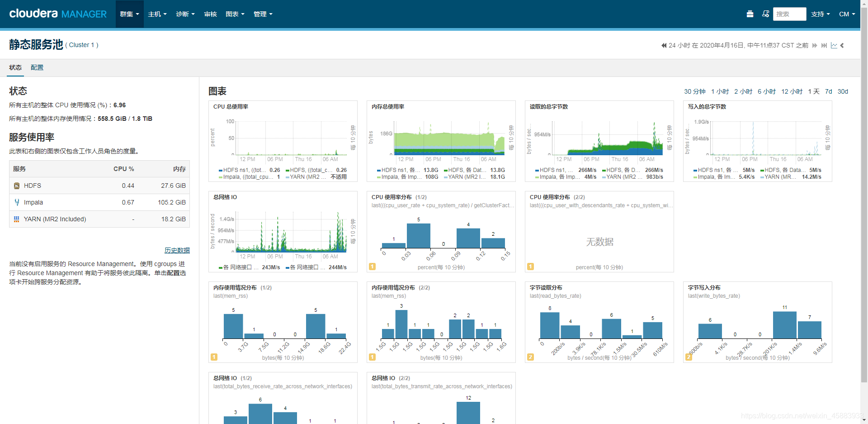Click badge on CPU 使用率分布 (2/2) chart

click(530, 267)
